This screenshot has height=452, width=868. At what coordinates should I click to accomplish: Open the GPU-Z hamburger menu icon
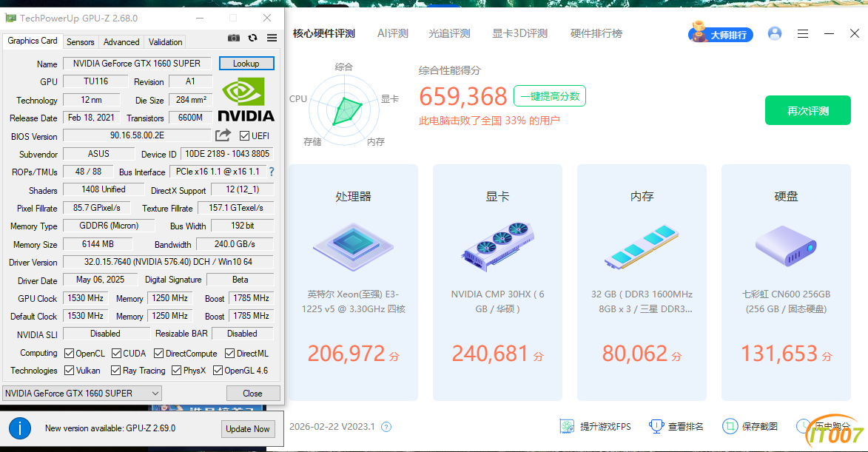pyautogui.click(x=271, y=37)
